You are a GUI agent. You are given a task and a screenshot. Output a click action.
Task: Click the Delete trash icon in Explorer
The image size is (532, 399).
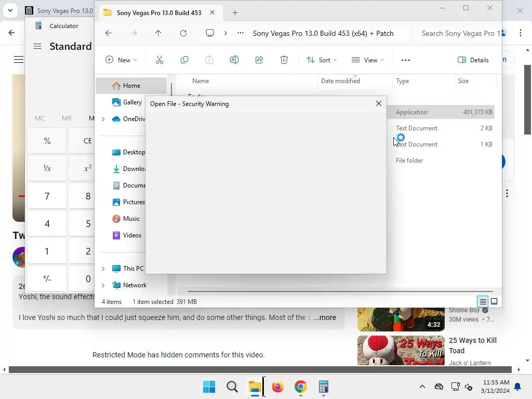(284, 60)
